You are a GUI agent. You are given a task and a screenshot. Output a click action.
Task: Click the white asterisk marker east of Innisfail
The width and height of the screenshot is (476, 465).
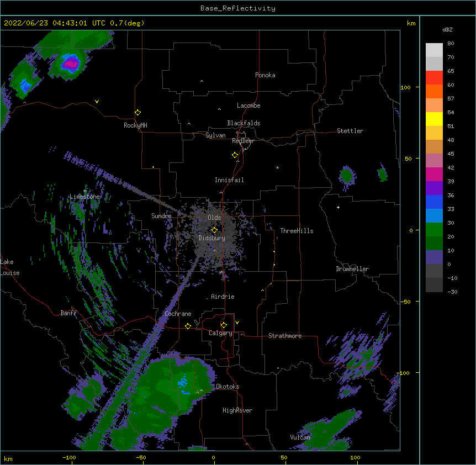(x=277, y=167)
